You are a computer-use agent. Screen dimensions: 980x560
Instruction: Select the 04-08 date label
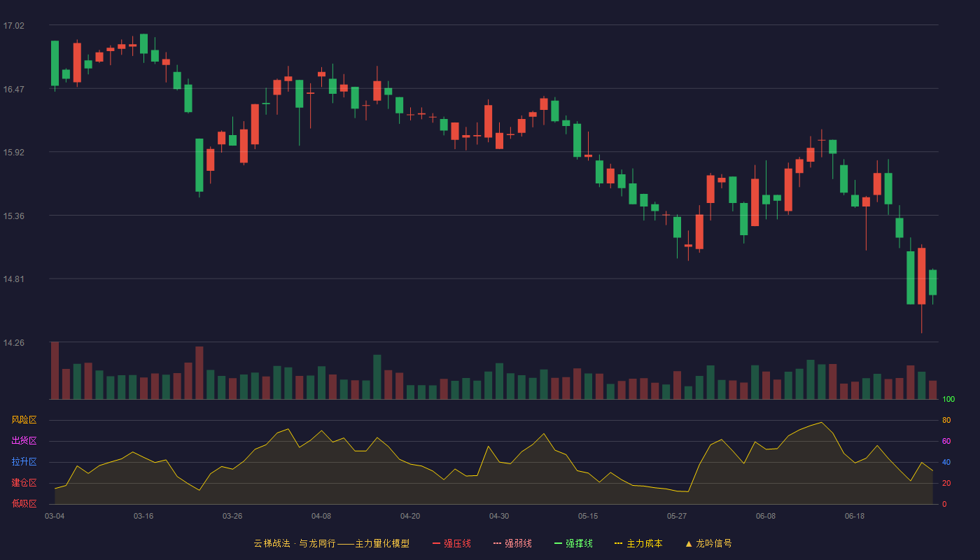tap(321, 516)
